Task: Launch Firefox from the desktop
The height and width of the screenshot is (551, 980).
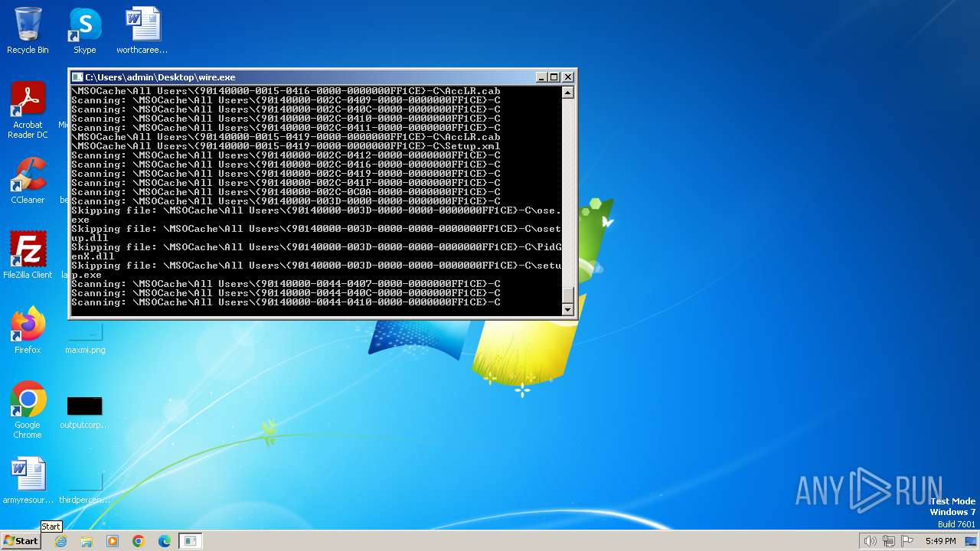Action: 28,331
